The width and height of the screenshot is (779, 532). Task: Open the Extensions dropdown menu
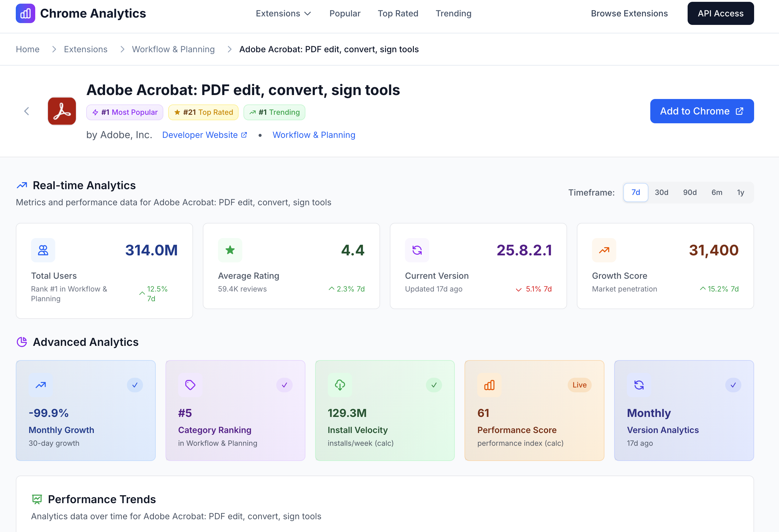pos(283,13)
